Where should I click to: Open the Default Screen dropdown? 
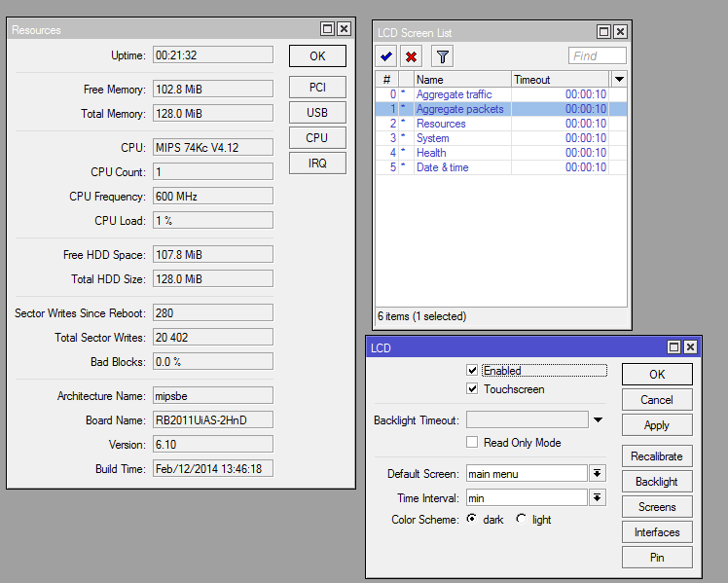598,474
